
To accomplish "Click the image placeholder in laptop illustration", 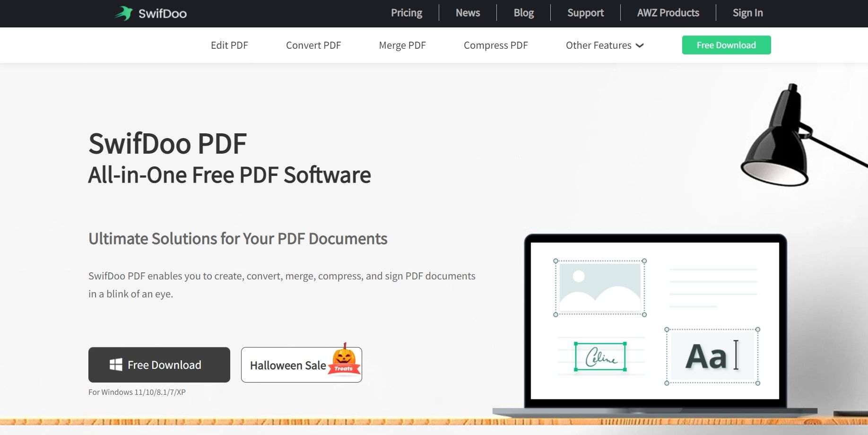I will tap(600, 287).
